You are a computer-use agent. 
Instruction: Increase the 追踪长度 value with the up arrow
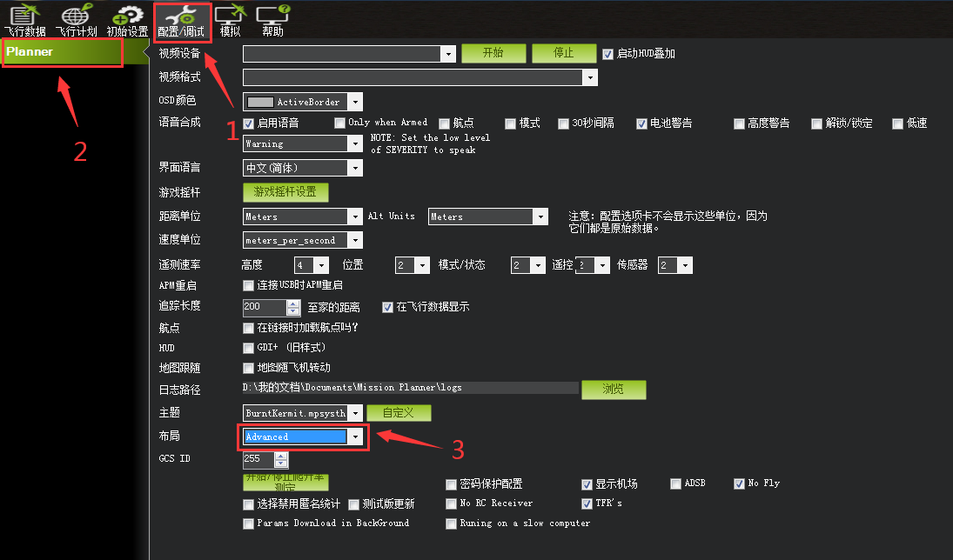pyautogui.click(x=293, y=303)
